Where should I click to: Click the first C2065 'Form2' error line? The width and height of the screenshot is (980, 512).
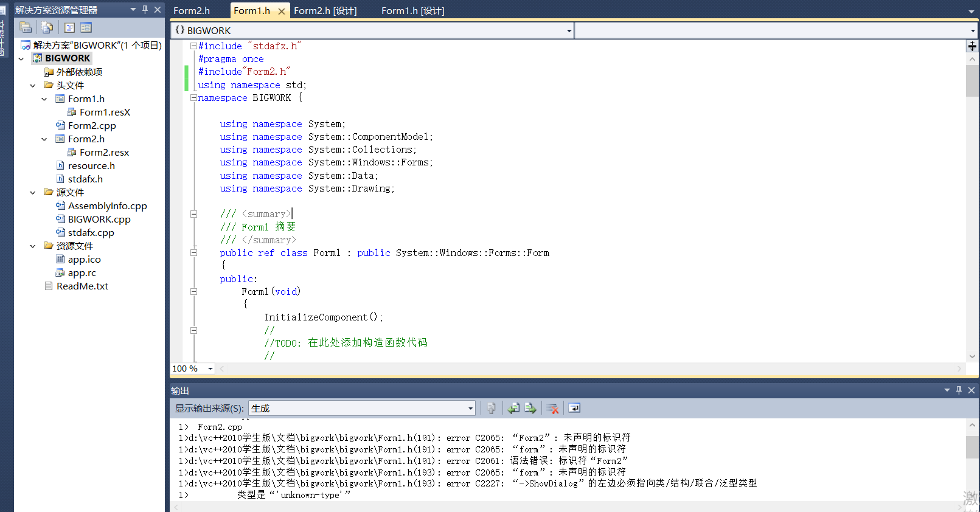pos(405,438)
